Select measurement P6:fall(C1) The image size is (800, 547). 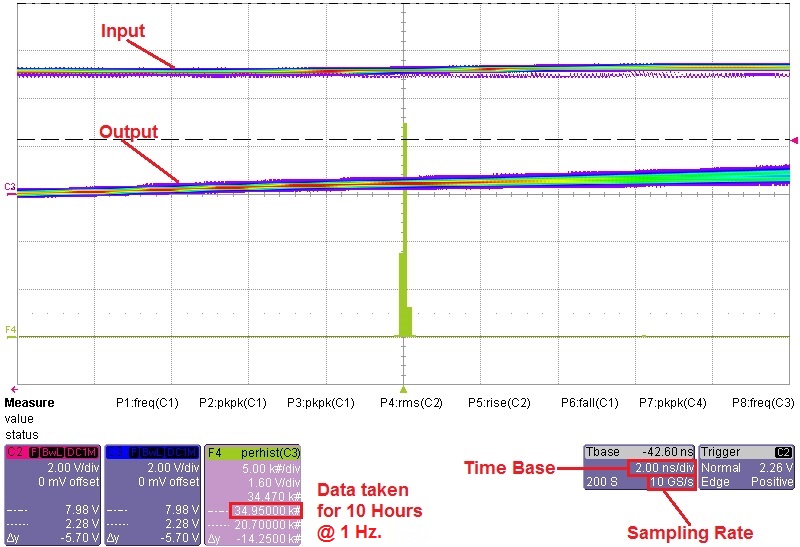click(x=590, y=403)
